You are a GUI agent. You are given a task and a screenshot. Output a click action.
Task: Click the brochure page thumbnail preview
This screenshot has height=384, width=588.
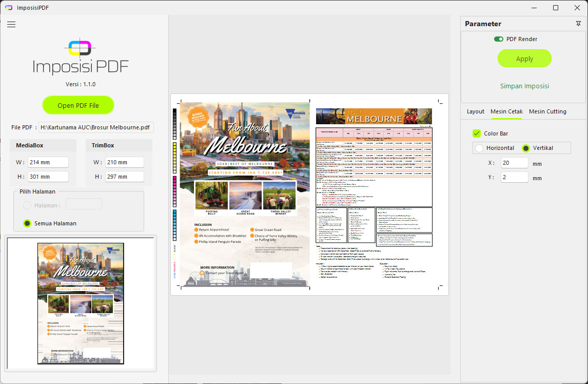(81, 303)
